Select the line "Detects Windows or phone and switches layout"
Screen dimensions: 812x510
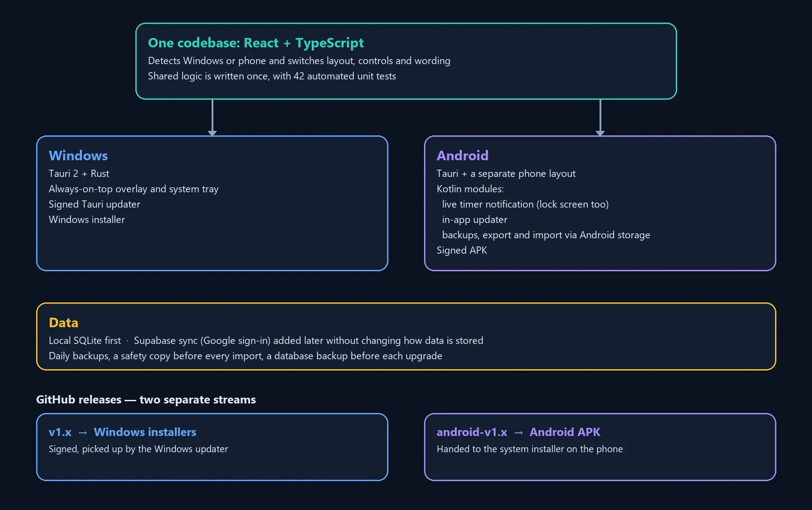[299, 61]
